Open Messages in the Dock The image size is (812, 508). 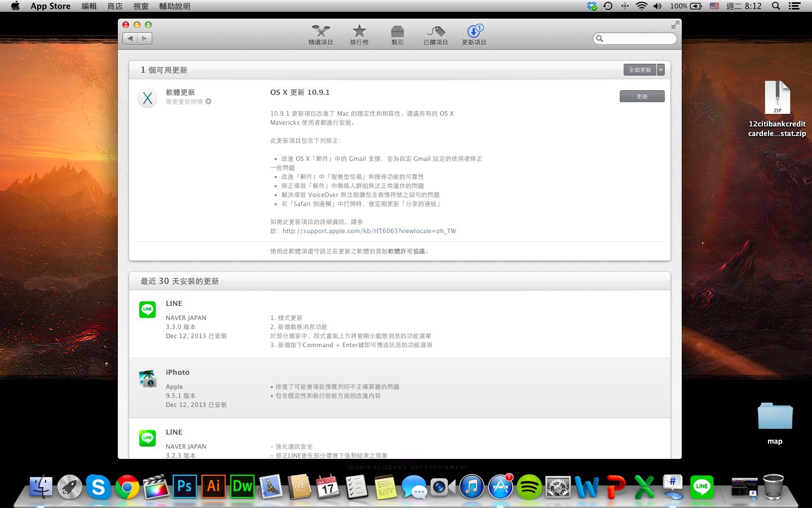click(414, 487)
